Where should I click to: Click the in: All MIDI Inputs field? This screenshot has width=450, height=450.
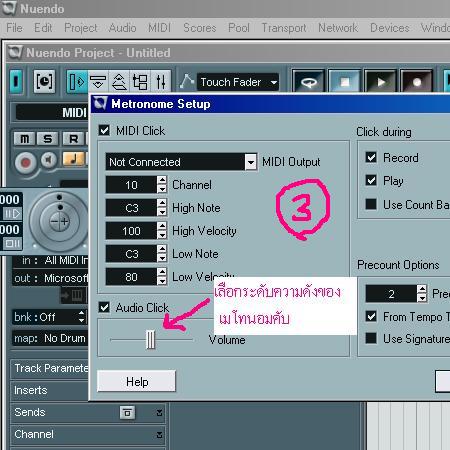click(51, 260)
